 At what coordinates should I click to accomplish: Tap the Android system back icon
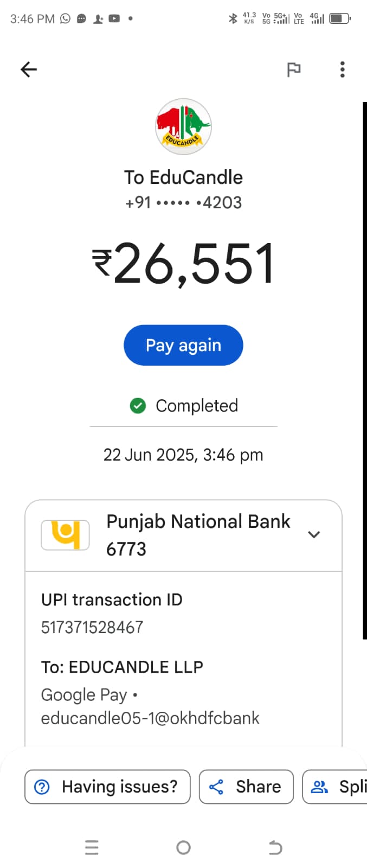pyautogui.click(x=275, y=847)
